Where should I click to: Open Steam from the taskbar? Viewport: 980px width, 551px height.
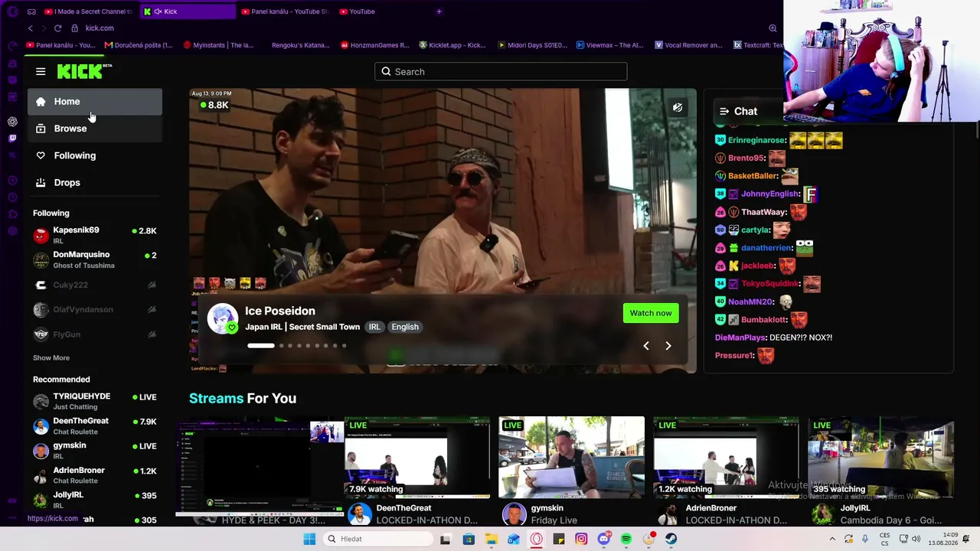[671, 540]
